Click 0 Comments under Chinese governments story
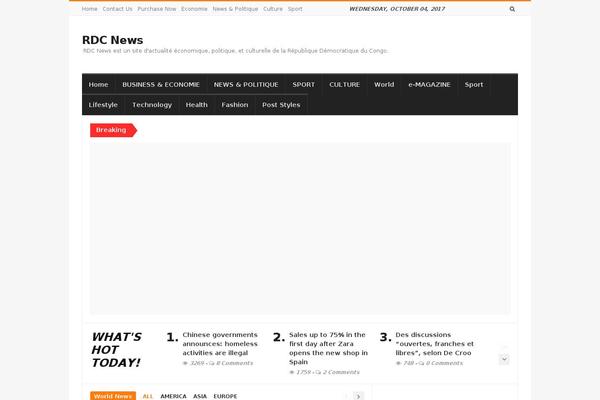This screenshot has width=600, height=400. tap(235, 363)
